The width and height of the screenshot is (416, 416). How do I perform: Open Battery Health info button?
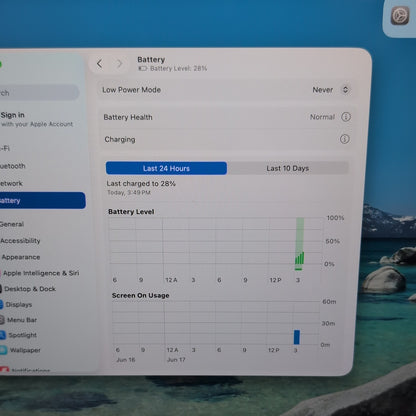(346, 117)
